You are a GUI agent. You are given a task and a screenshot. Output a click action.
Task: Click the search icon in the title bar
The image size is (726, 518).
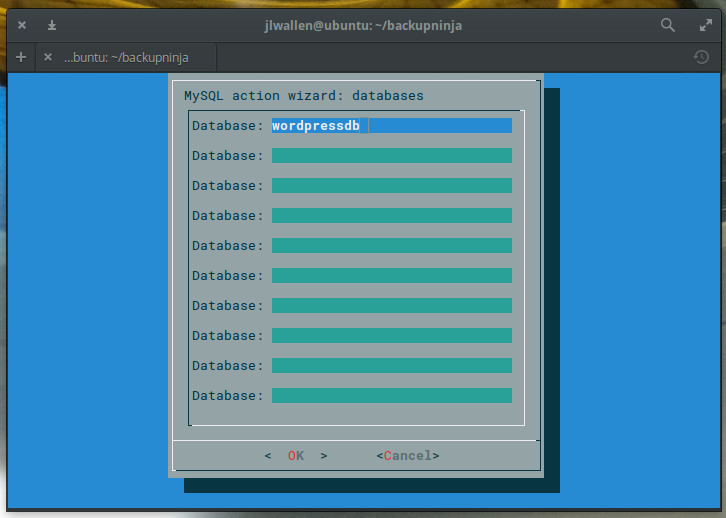[668, 25]
